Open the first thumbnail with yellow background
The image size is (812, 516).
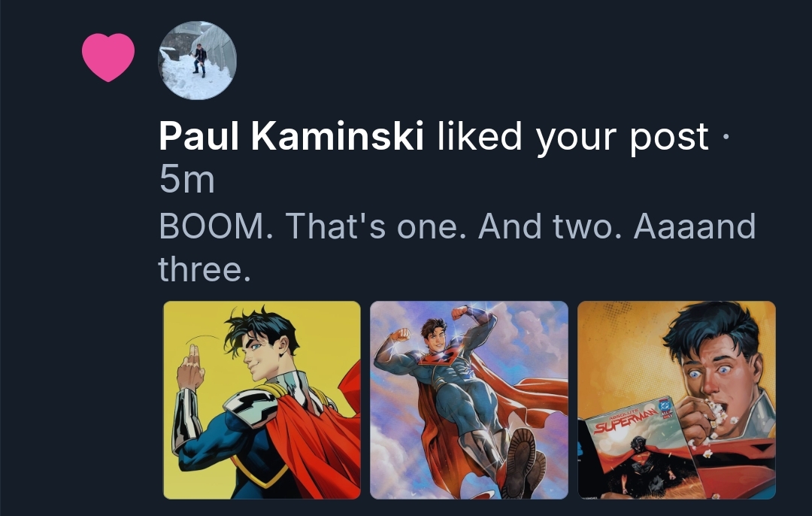click(262, 399)
